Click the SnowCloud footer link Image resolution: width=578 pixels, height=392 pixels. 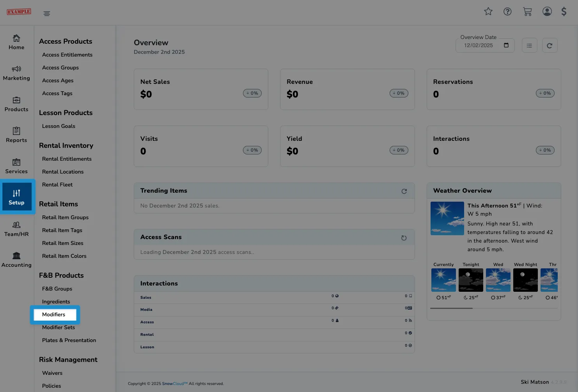175,384
